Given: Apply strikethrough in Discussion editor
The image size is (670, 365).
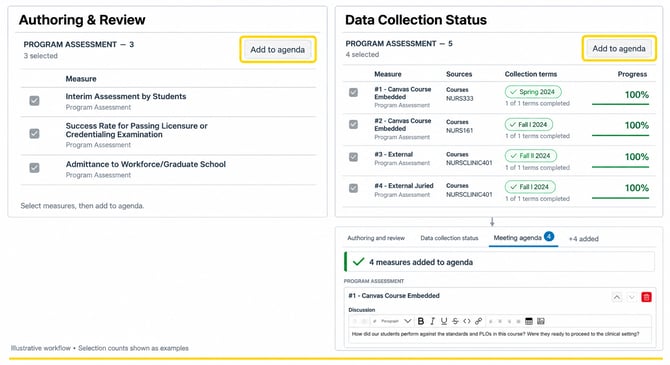Looking at the screenshot, I should click(455, 321).
